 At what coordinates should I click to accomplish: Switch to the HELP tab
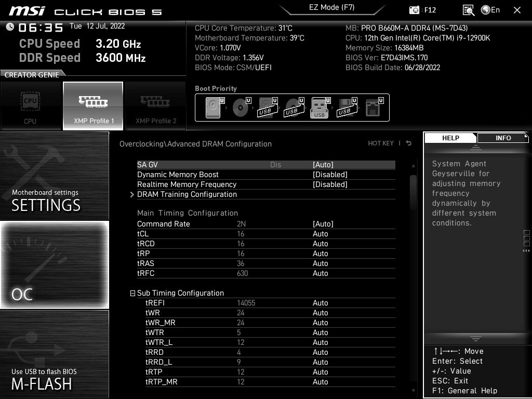450,138
